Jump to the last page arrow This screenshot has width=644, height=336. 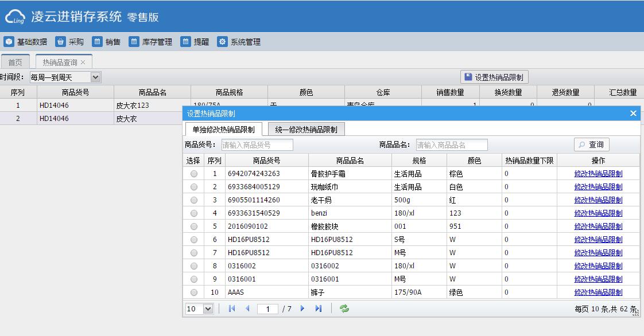pyautogui.click(x=319, y=308)
